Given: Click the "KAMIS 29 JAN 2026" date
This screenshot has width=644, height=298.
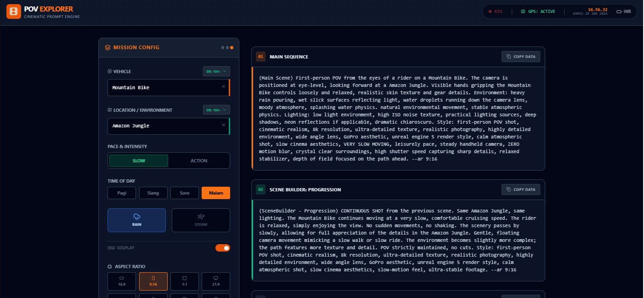Looking at the screenshot, I should point(590,14).
